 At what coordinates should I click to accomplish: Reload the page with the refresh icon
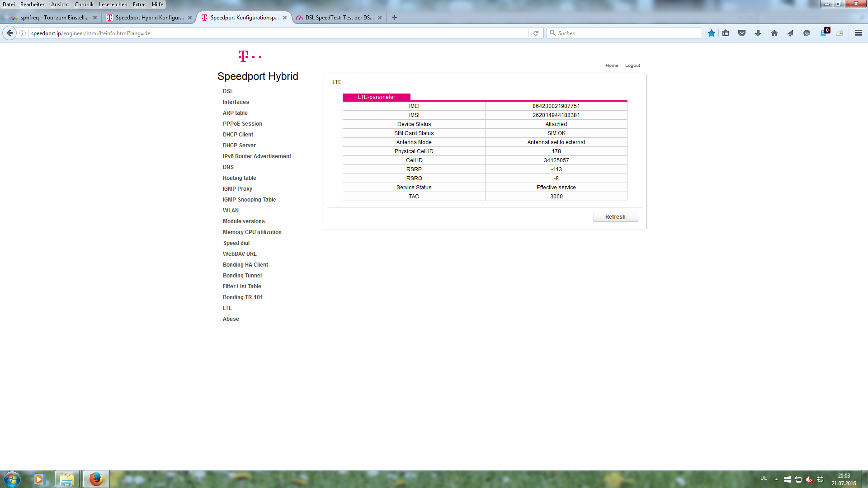[x=536, y=33]
